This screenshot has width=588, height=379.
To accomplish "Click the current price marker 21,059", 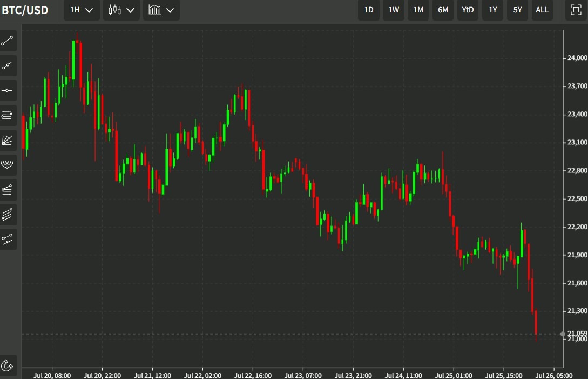I will pyautogui.click(x=577, y=333).
